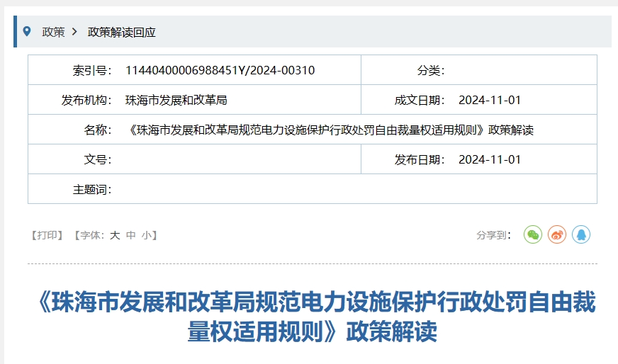Click the breadcrumb chevron after 政策
Image resolution: width=618 pixels, height=364 pixels.
(x=74, y=32)
